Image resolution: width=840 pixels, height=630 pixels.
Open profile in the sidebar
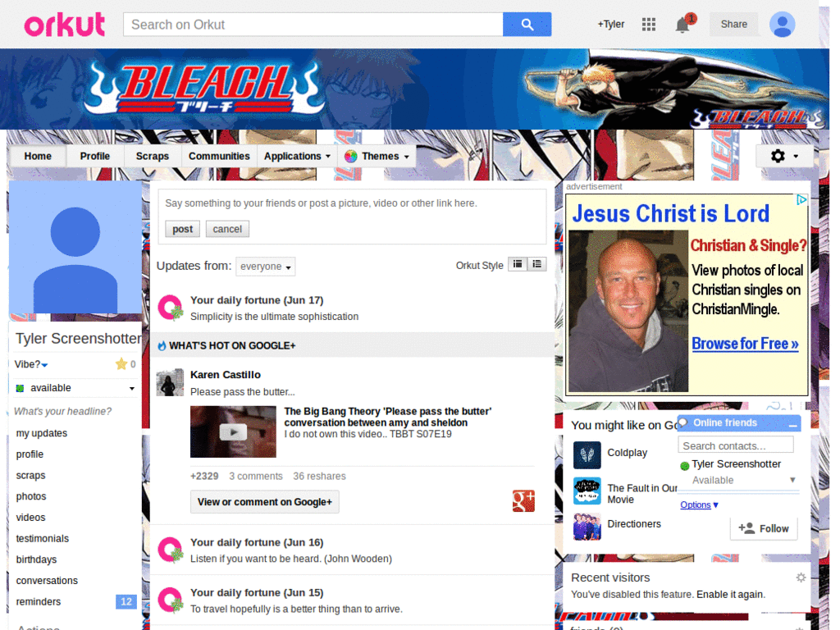coord(30,454)
